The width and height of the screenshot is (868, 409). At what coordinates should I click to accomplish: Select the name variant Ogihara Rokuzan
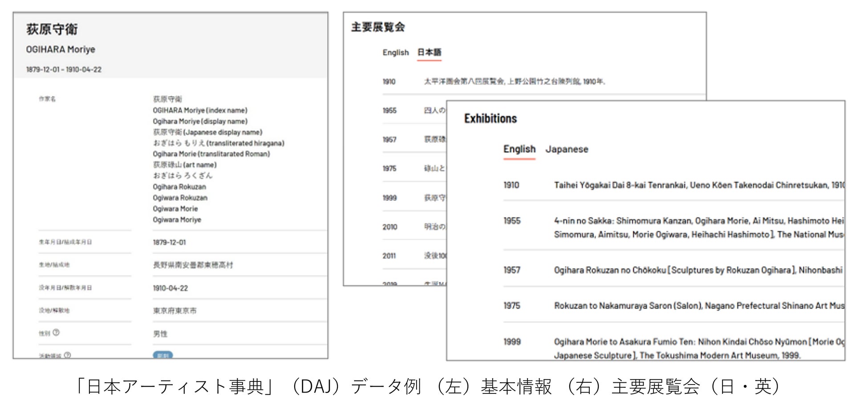179,187
